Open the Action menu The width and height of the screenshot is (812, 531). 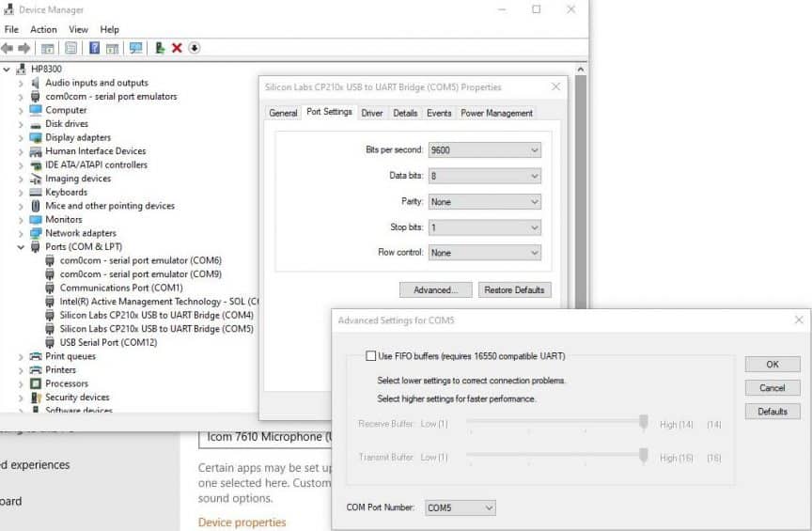(x=43, y=29)
